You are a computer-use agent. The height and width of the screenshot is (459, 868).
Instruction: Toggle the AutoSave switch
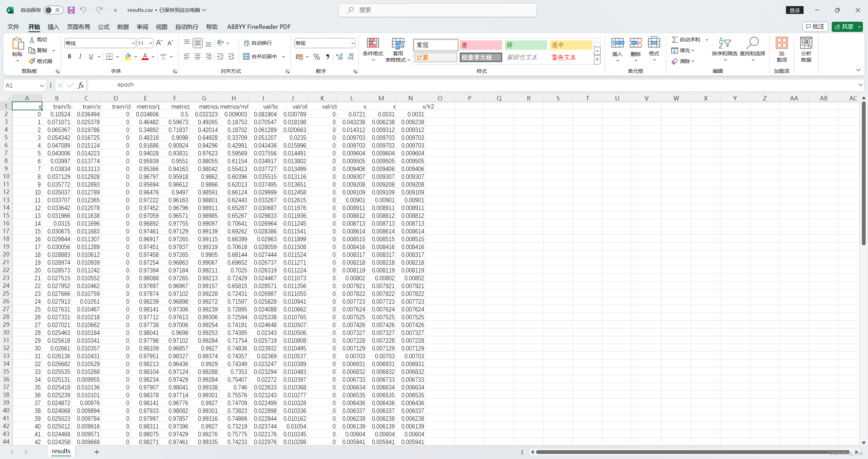coord(53,10)
